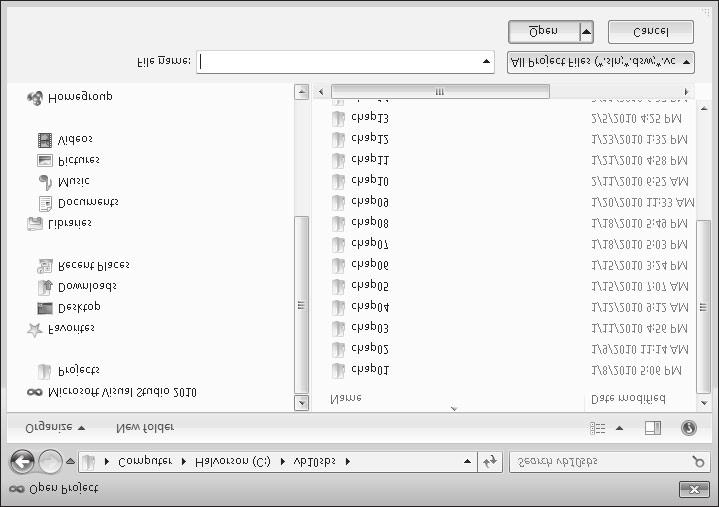Click the Projects folder icon

point(44,371)
